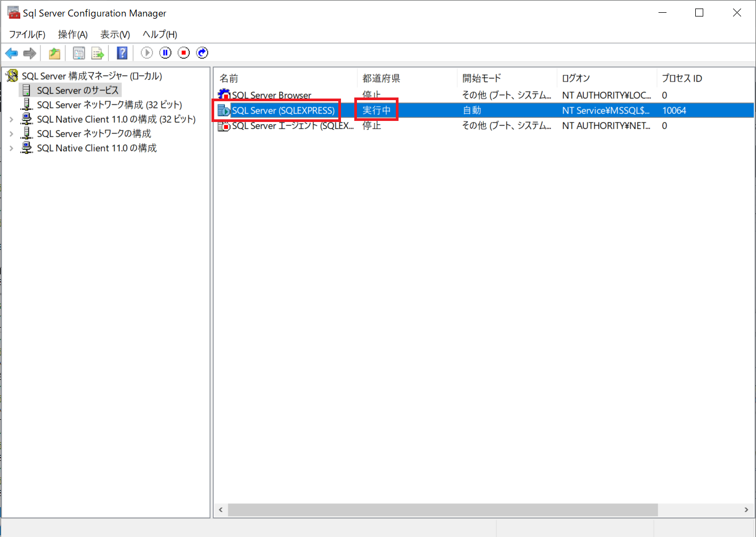This screenshot has width=756, height=537.
Task: Click the horizontal scrollbar right arrow
Action: tap(746, 510)
